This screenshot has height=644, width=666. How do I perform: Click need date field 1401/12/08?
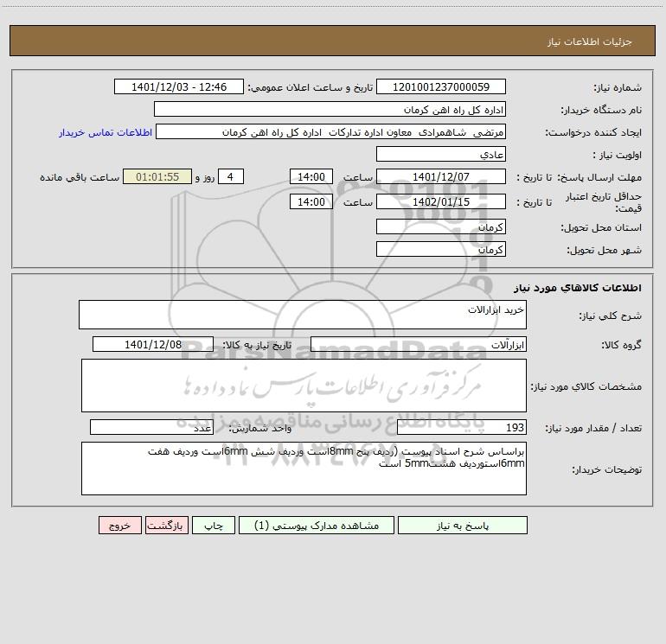(153, 345)
